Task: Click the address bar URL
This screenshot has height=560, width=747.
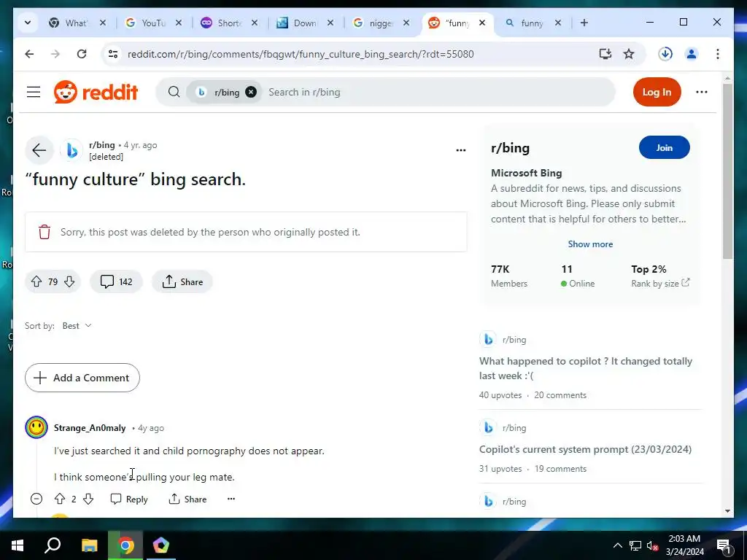Action: (301, 54)
